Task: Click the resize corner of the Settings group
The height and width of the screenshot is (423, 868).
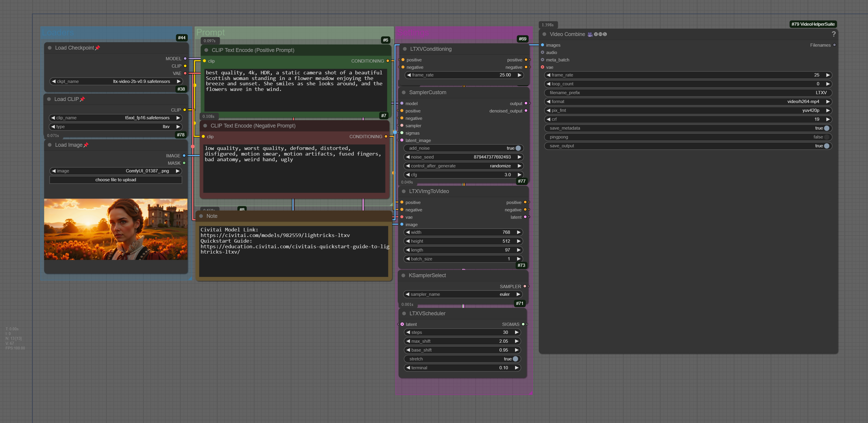Action: click(x=530, y=392)
